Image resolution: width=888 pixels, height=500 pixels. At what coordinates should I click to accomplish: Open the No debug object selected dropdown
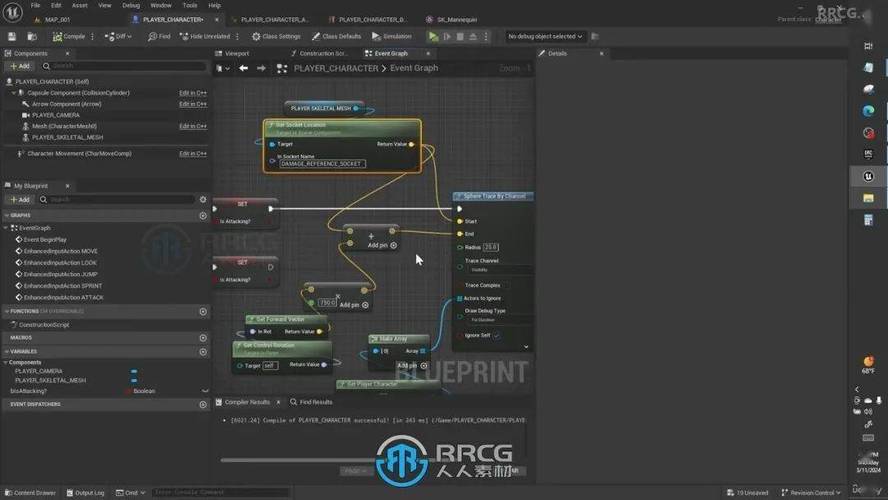[545, 36]
